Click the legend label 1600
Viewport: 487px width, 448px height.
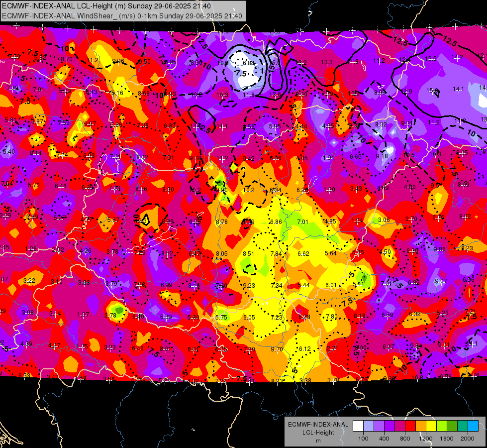[447, 439]
